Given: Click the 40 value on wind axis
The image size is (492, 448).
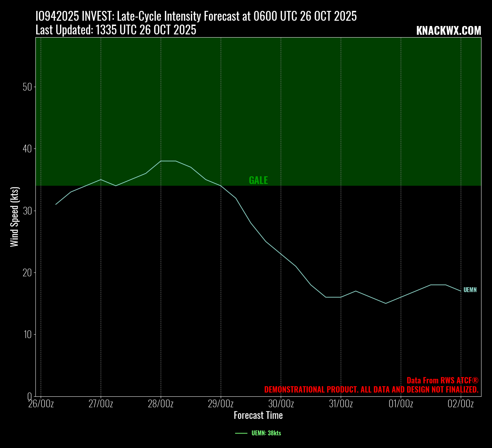Looking at the screenshot, I should coord(27,149).
